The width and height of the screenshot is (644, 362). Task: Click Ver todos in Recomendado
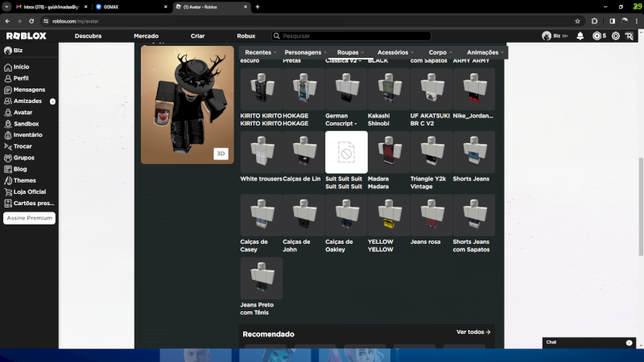click(x=473, y=332)
